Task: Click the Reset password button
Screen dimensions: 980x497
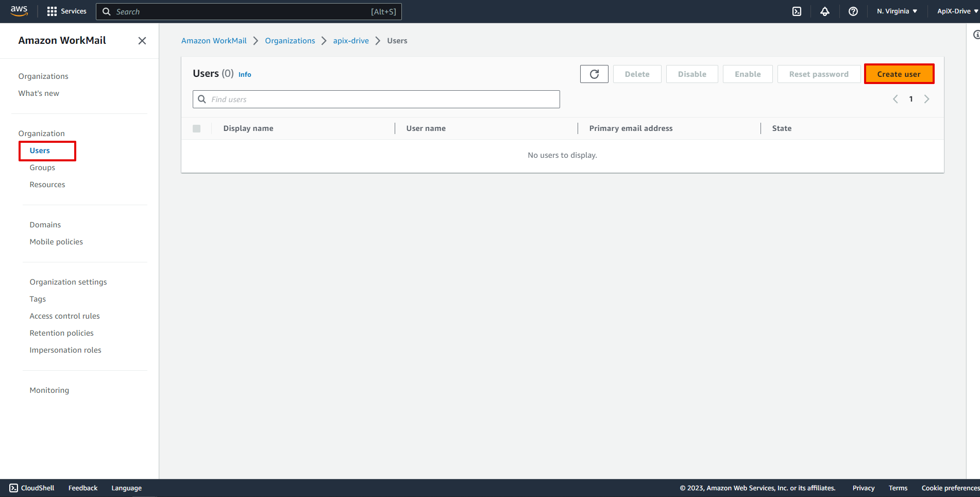Action: tap(819, 74)
